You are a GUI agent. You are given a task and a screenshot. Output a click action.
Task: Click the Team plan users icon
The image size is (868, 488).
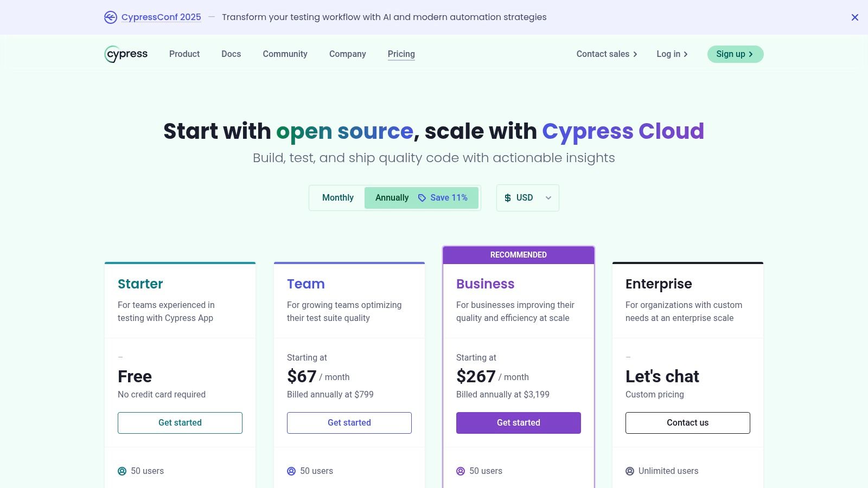click(291, 471)
